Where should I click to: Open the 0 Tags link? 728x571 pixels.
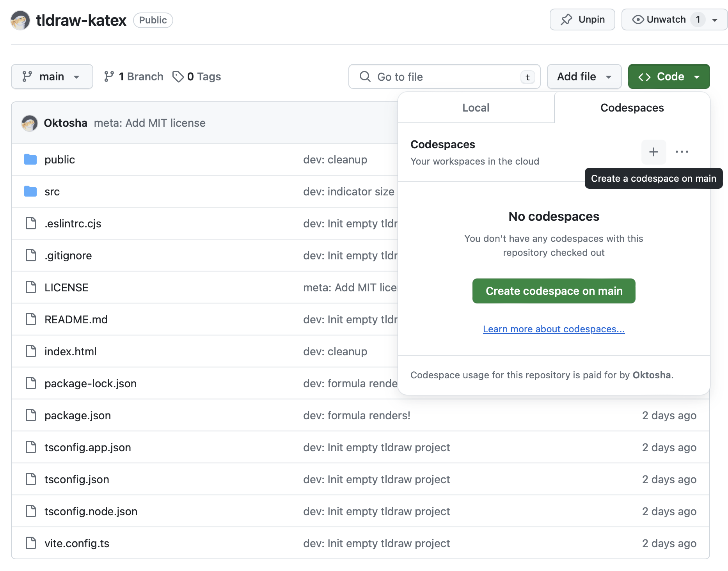197,76
